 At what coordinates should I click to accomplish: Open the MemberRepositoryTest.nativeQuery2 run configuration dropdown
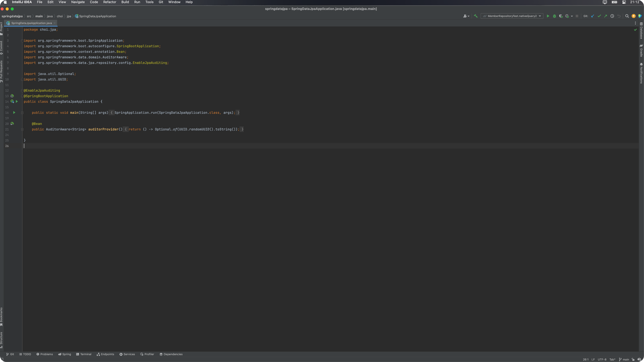(512, 16)
